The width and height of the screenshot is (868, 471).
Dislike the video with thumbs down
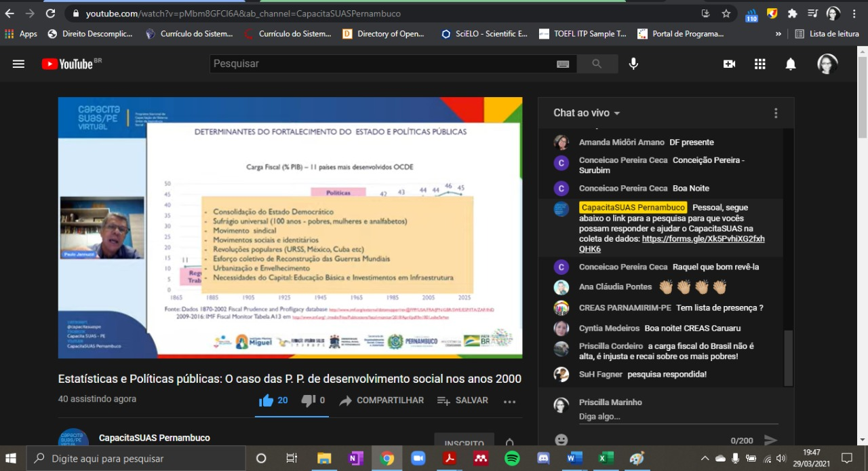[309, 400]
